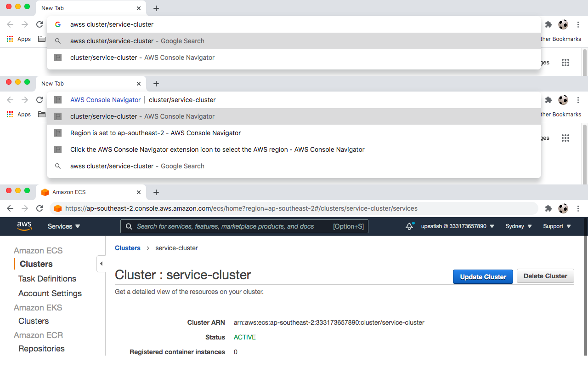
Task: Open the upsatish account dropdown
Action: pyautogui.click(x=458, y=226)
